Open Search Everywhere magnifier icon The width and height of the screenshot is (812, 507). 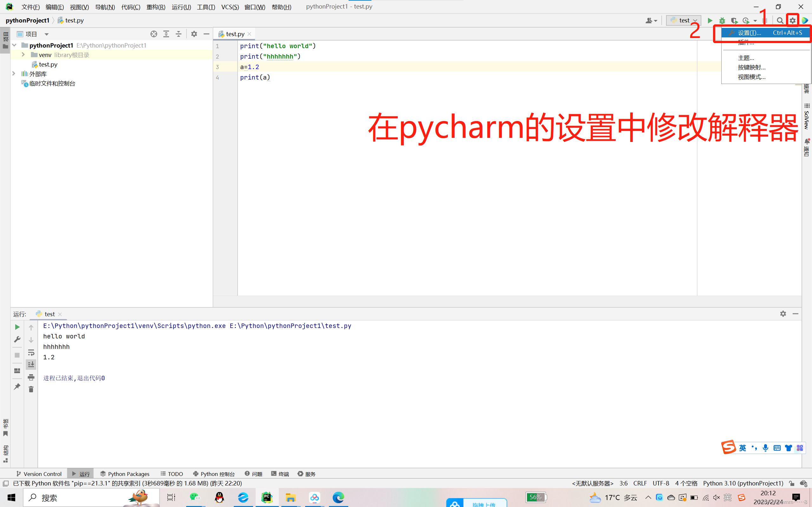tap(780, 20)
